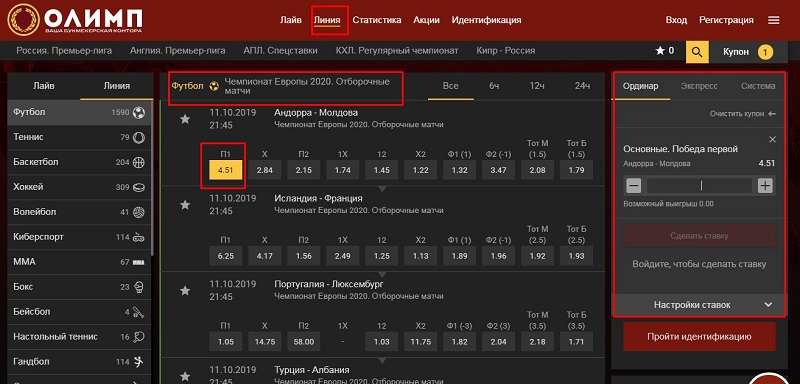Switch sidebar to Лайв tab

(44, 86)
